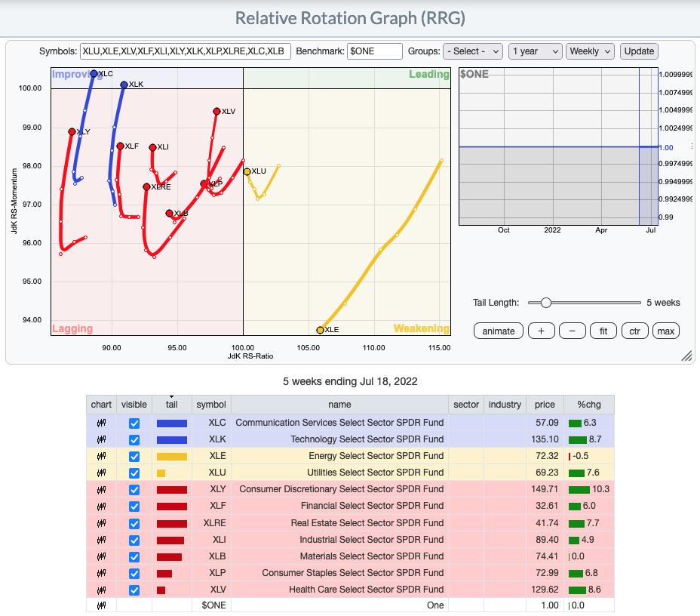Sort table by tail column
The image size is (700, 616).
[x=172, y=405]
